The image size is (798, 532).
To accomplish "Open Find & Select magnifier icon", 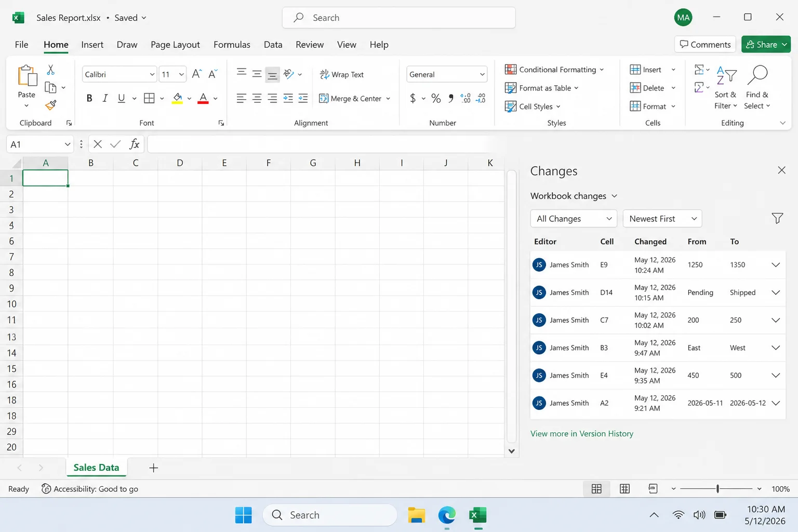I will coord(757,75).
